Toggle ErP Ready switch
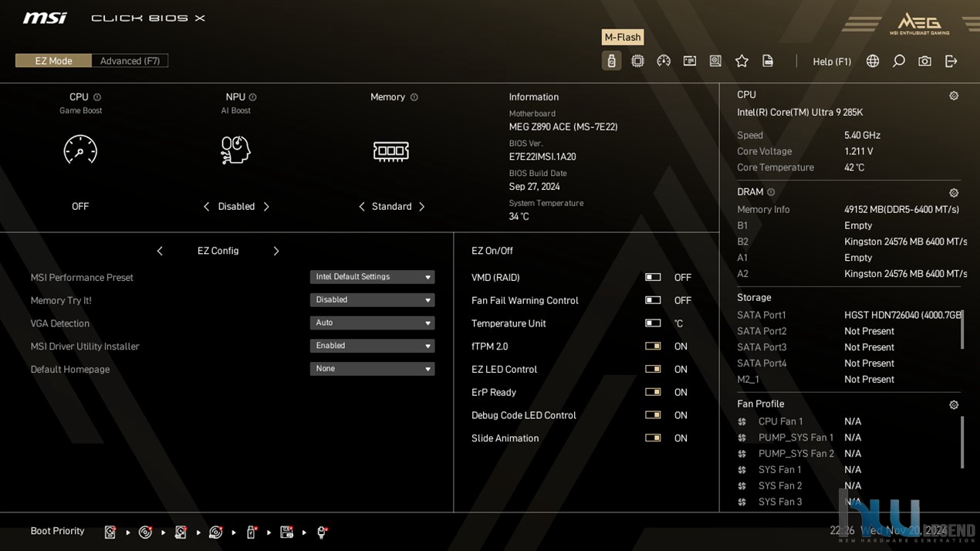This screenshot has width=980, height=551. pos(653,392)
